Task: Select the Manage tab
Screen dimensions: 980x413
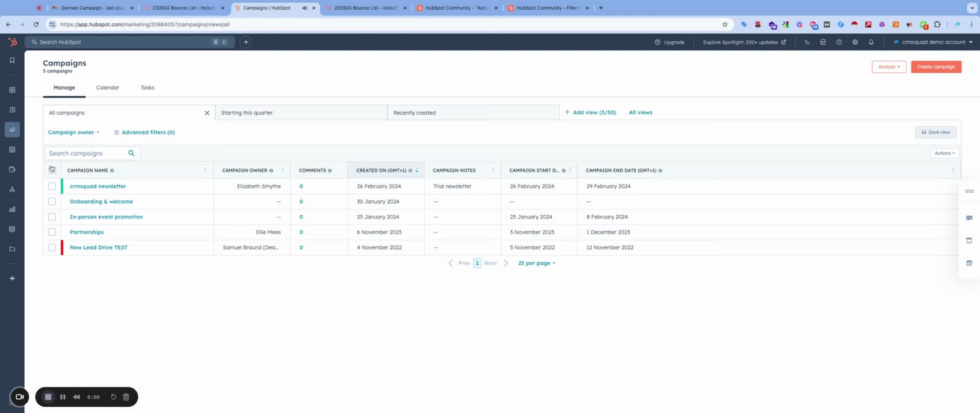Action: tap(64, 88)
